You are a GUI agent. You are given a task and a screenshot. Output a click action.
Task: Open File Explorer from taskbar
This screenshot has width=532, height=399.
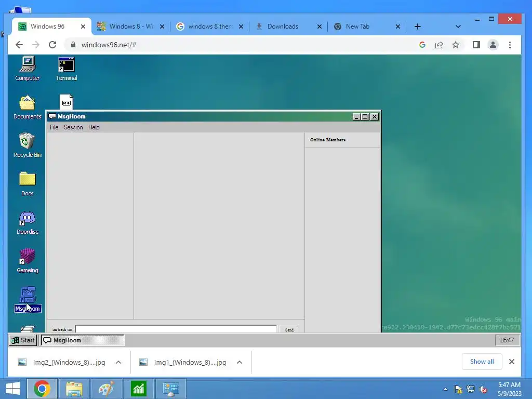pos(74,389)
